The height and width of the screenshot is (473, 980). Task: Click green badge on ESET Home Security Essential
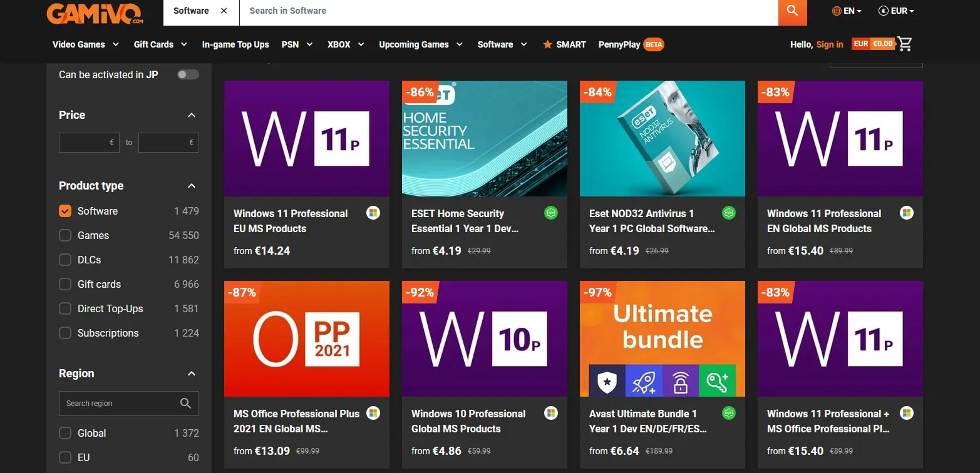(551, 213)
